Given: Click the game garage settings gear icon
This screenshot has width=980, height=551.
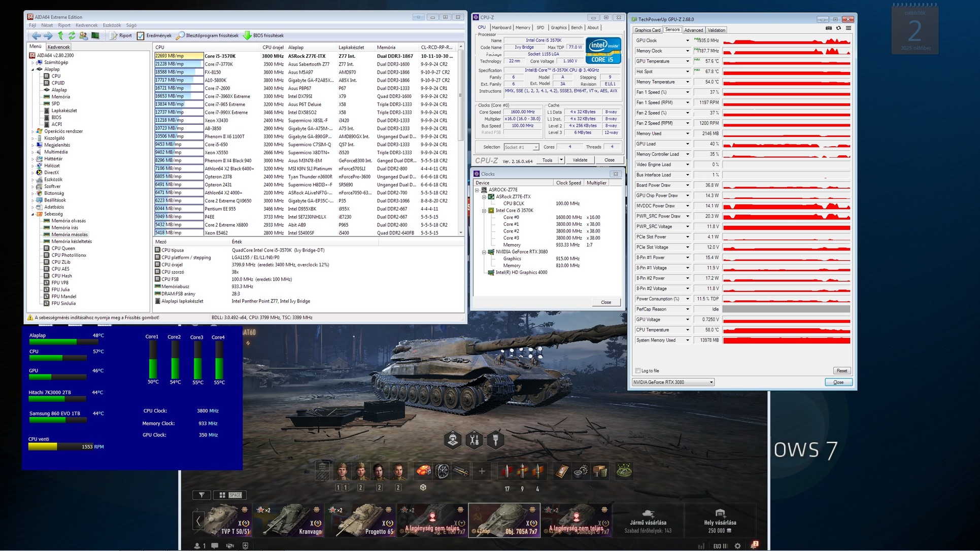Looking at the screenshot, I should (x=737, y=546).
